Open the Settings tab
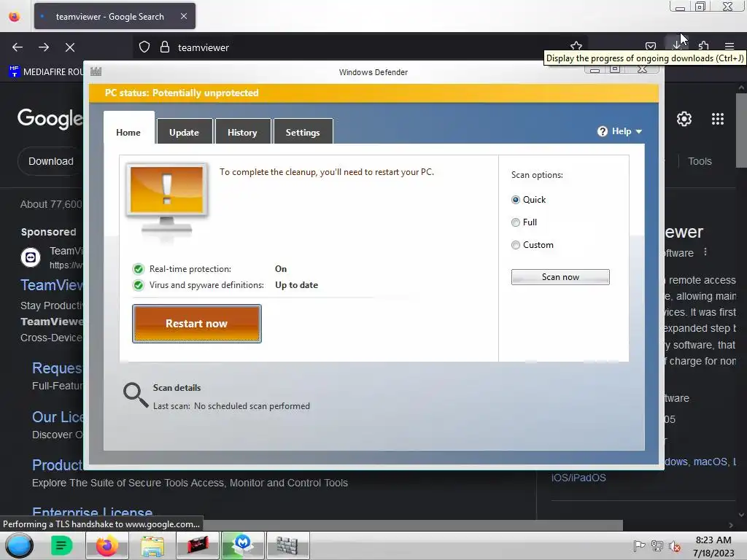This screenshot has width=747, height=560. [x=303, y=133]
